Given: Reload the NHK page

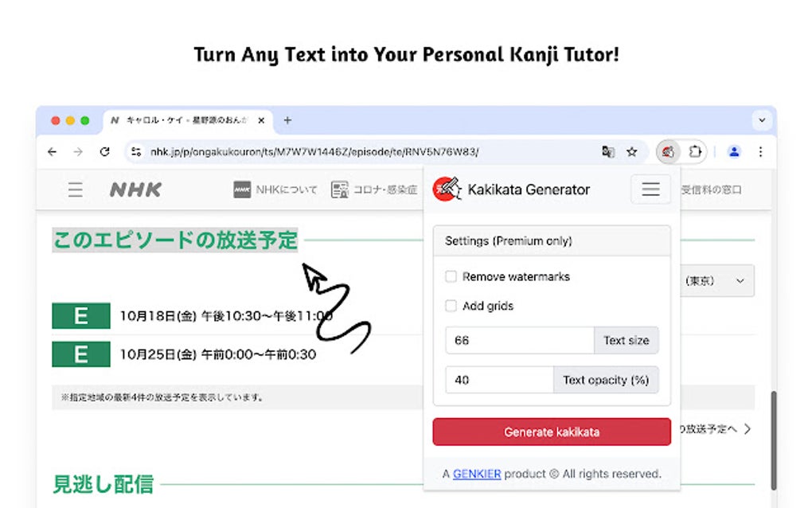Looking at the screenshot, I should click(x=104, y=151).
